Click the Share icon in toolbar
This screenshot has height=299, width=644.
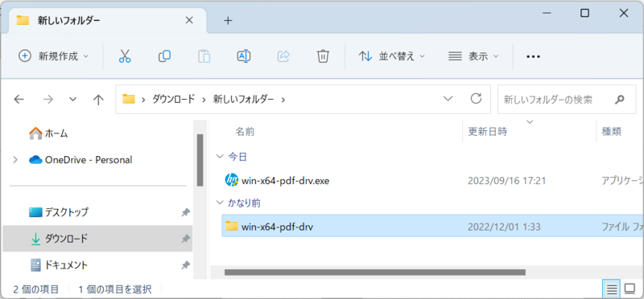[x=283, y=56]
